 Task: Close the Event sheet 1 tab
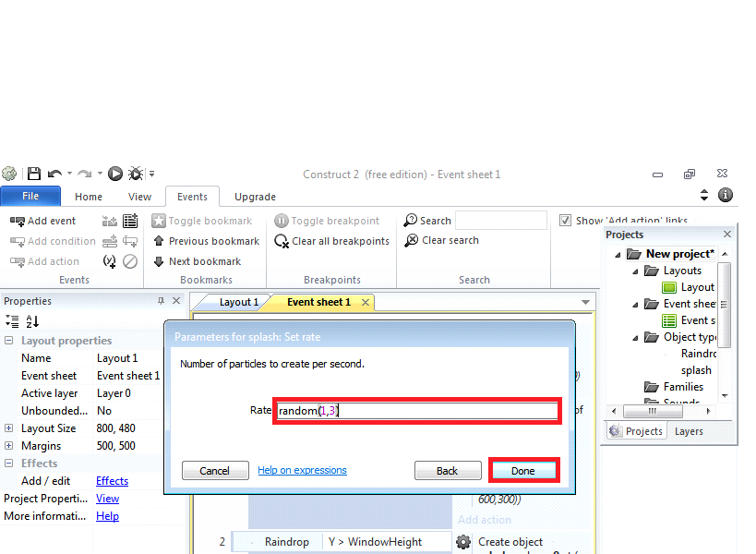[x=366, y=302]
